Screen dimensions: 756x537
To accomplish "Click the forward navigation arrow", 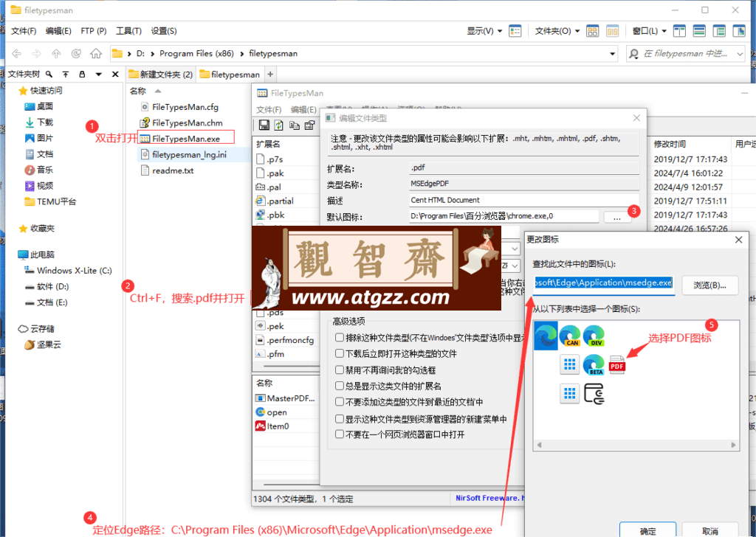I will [x=36, y=53].
